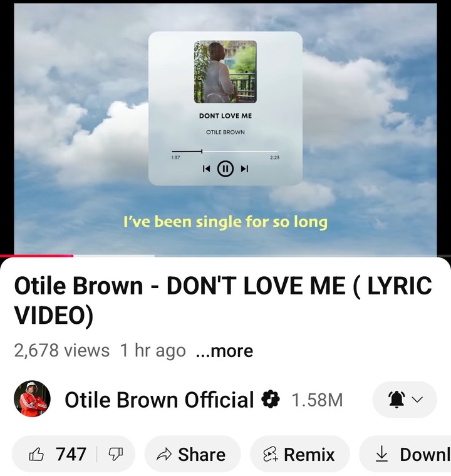Expand video description via ...more
The width and height of the screenshot is (451, 476).
pyautogui.click(x=224, y=351)
